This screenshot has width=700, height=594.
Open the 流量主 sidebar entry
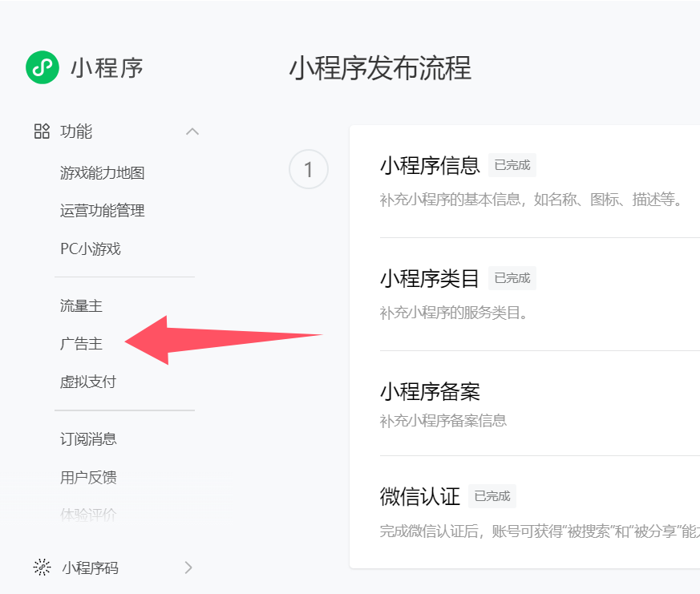81,305
